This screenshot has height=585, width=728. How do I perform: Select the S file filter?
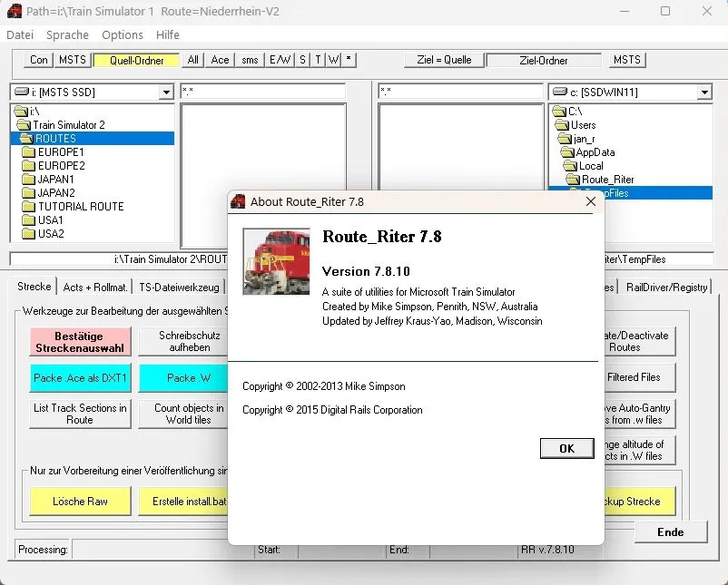(302, 60)
